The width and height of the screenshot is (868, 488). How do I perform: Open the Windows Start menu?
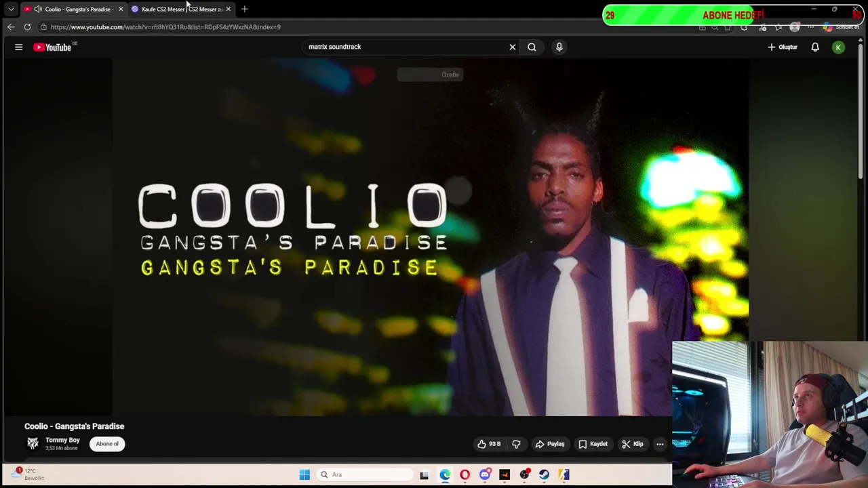pos(304,474)
